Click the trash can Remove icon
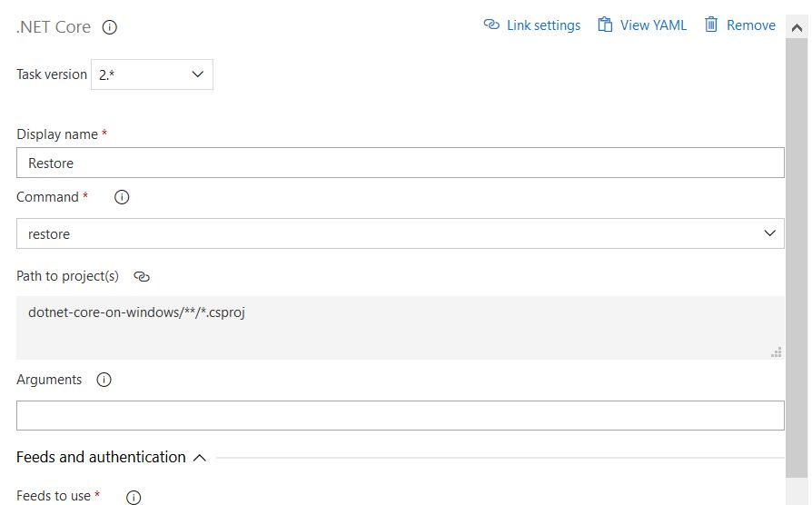812x505 pixels. 711,25
